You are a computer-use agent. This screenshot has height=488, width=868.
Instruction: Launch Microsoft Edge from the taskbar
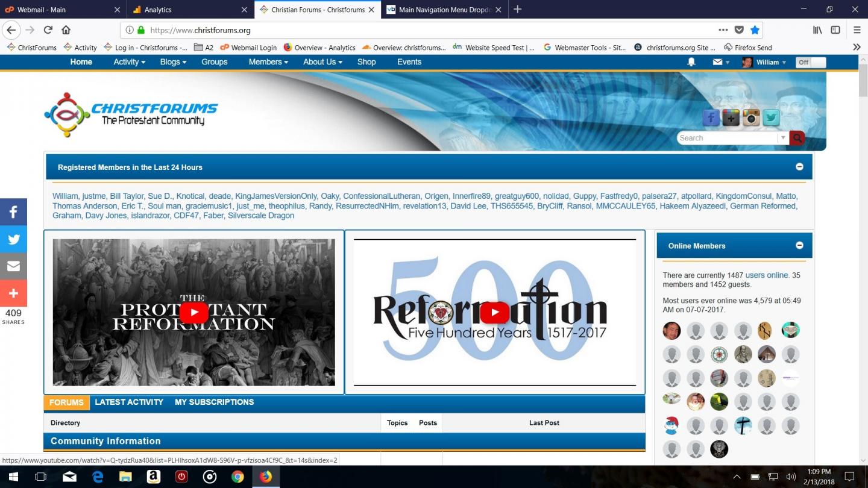point(98,477)
